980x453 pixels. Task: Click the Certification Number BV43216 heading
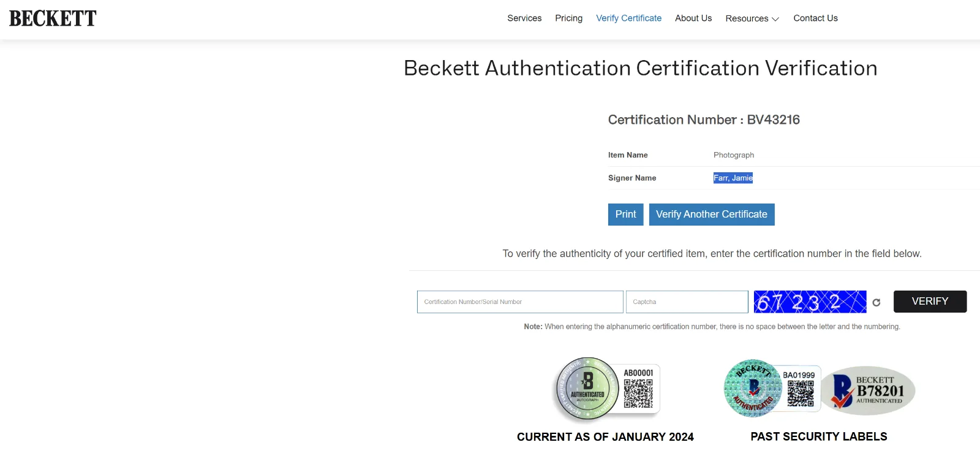click(704, 120)
